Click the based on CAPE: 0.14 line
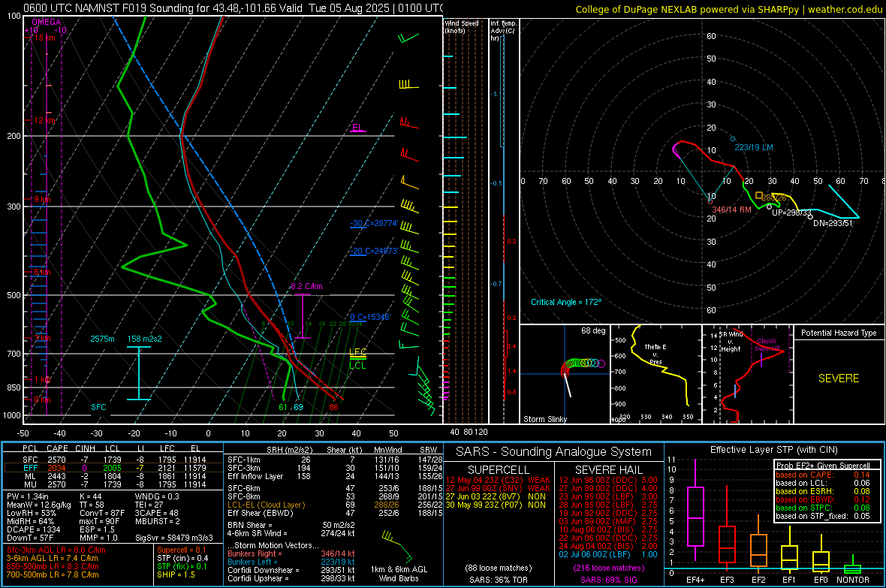Image resolution: width=886 pixels, height=588 pixels. [x=823, y=475]
